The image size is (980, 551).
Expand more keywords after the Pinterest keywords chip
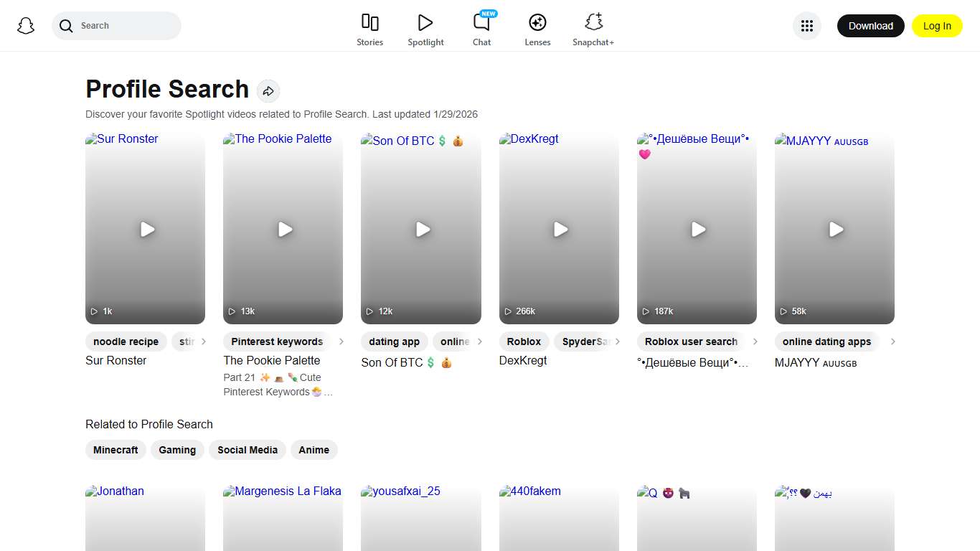pos(341,342)
